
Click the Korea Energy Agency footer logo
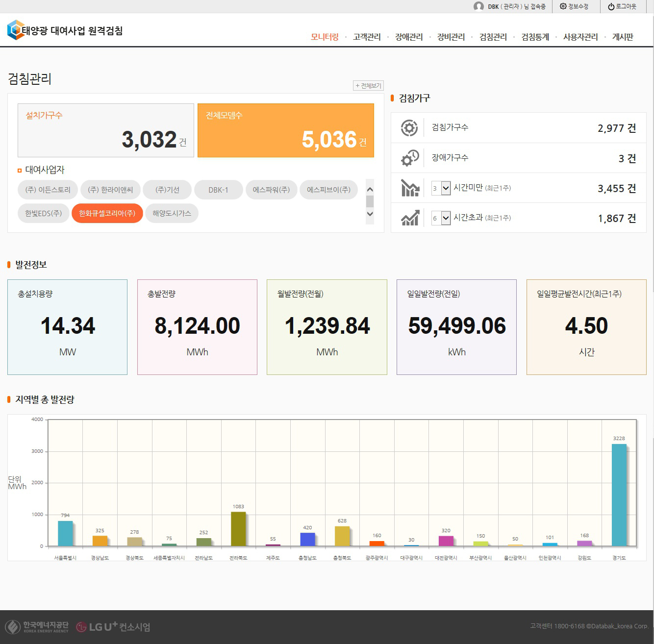(37, 627)
